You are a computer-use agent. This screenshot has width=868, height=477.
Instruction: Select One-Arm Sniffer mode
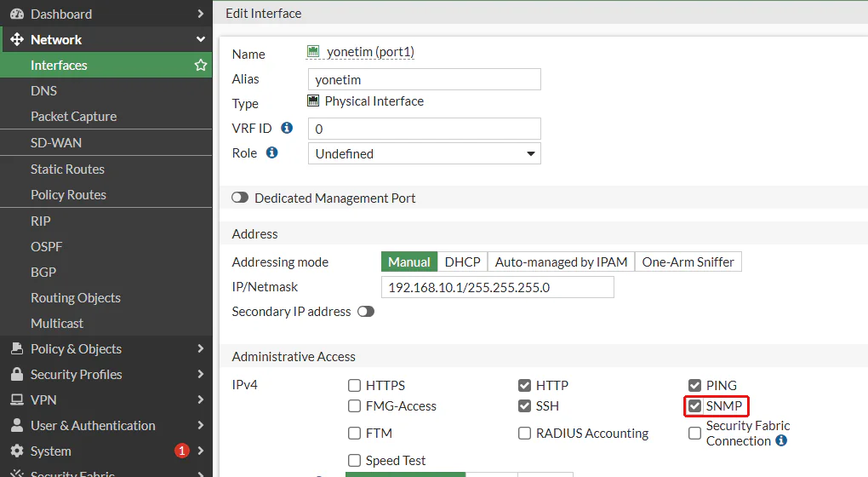point(688,261)
